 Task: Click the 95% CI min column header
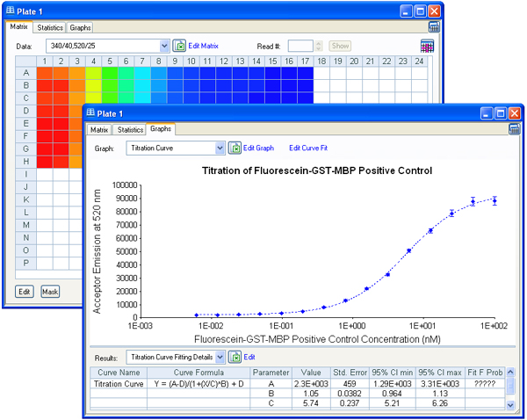393,373
